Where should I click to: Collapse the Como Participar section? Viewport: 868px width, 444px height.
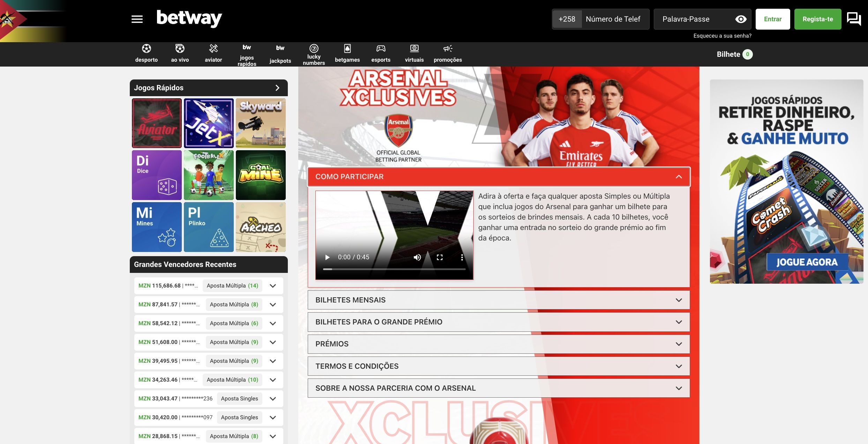[679, 177]
